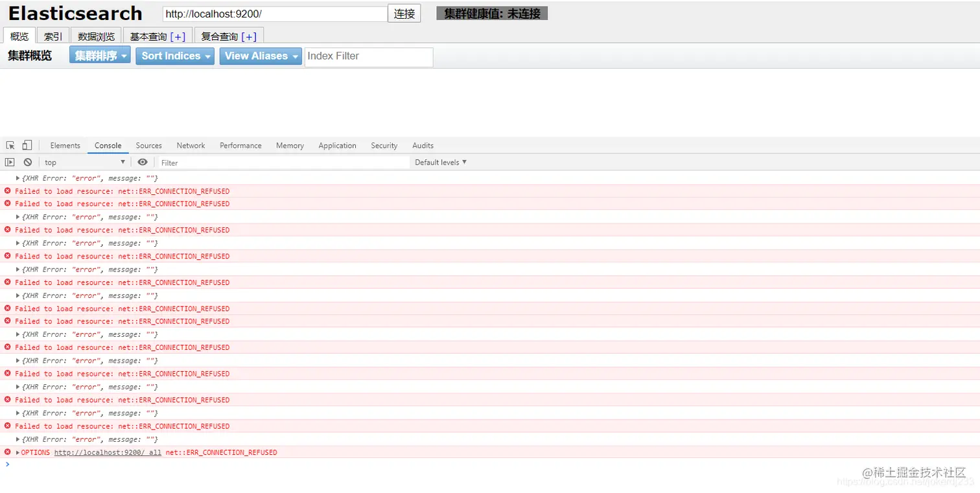Toggle the device toolbar icon
The width and height of the screenshot is (980, 493).
[27, 145]
